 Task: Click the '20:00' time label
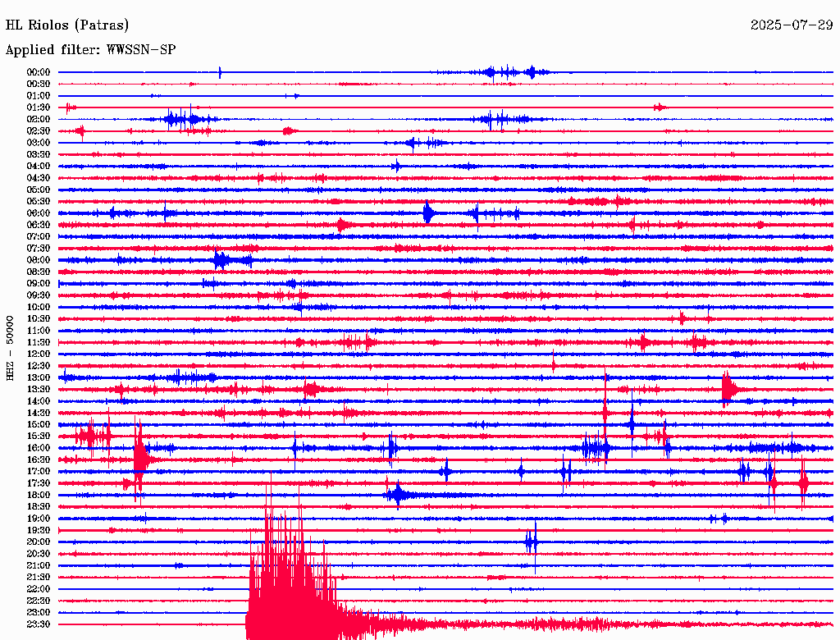point(39,542)
